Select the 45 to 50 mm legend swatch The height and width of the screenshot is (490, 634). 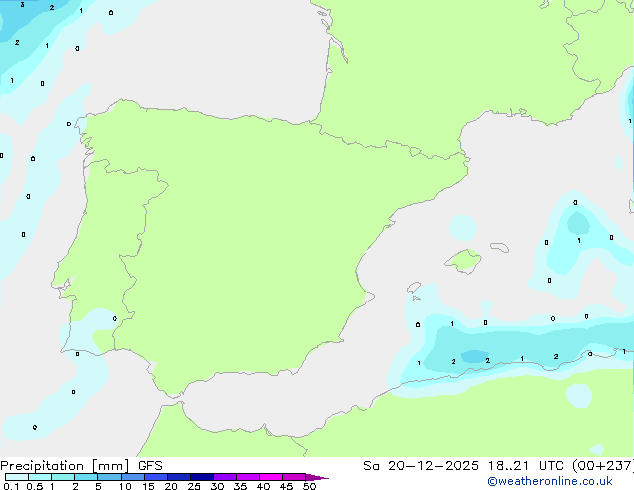pyautogui.click(x=294, y=477)
